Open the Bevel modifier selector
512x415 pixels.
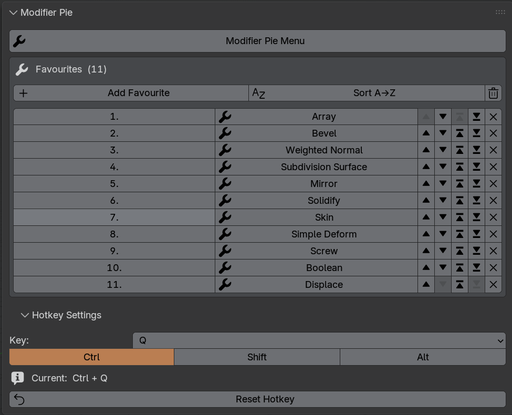pos(316,133)
